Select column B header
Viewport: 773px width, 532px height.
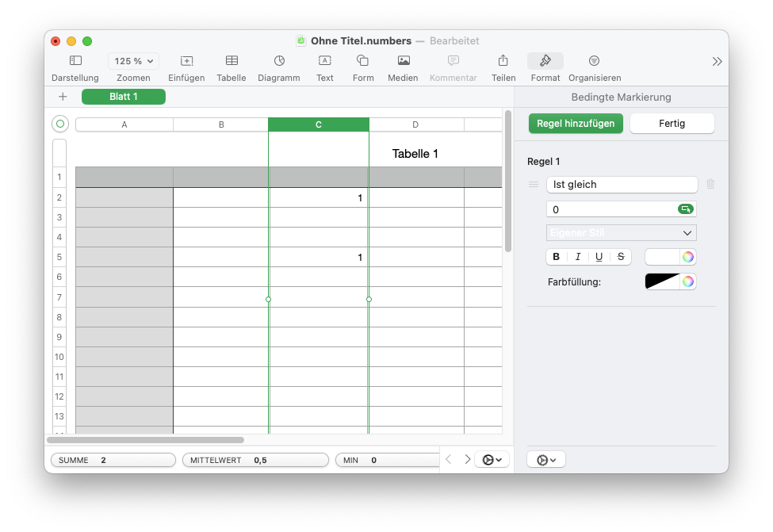pyautogui.click(x=221, y=124)
